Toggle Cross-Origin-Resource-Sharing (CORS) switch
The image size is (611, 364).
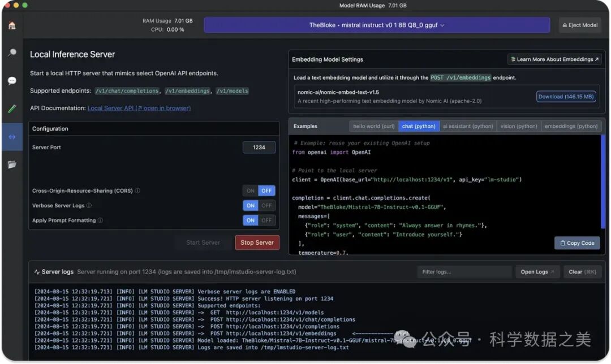coord(259,191)
